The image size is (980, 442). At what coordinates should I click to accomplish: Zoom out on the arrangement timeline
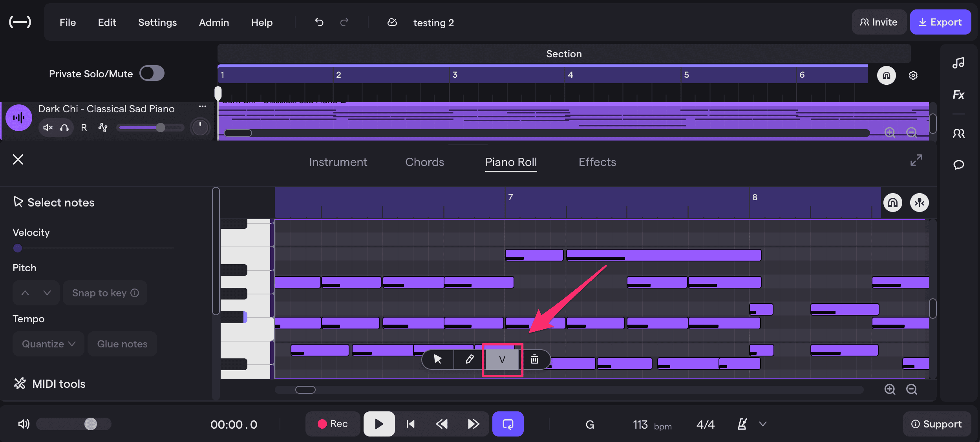(x=912, y=133)
